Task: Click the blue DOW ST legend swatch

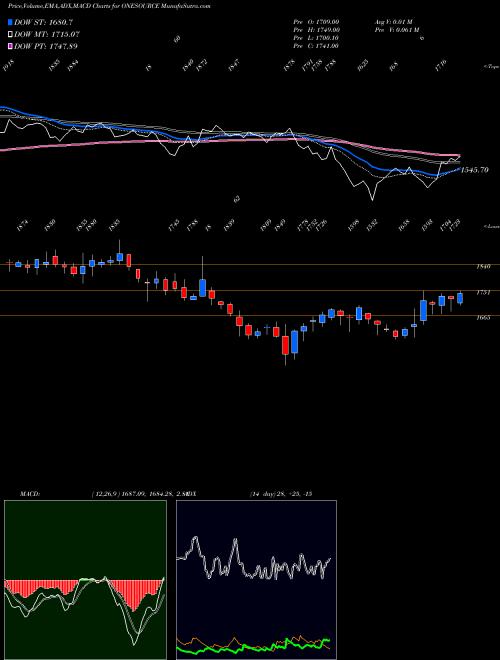Action: [10, 22]
